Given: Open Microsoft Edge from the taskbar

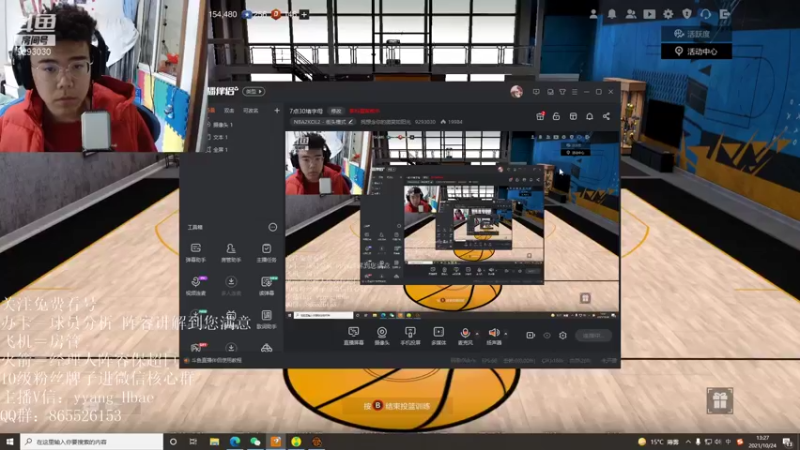Looking at the screenshot, I should click(235, 441).
